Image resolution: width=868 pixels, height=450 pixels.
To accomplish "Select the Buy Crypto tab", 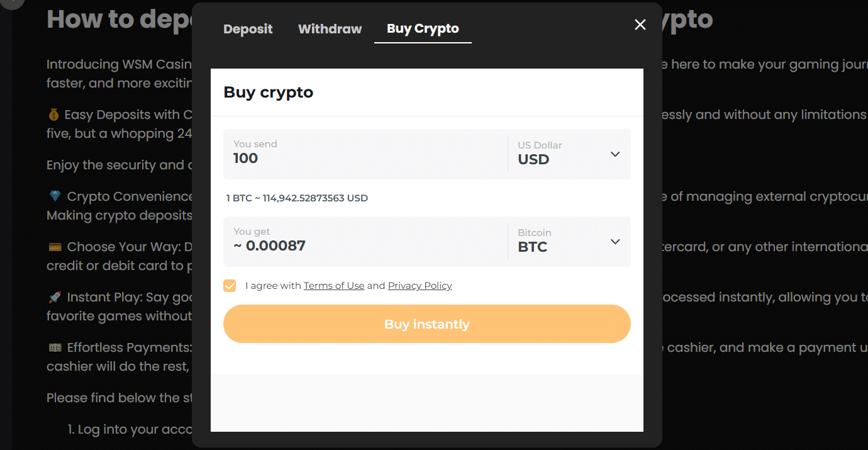I will [x=423, y=28].
